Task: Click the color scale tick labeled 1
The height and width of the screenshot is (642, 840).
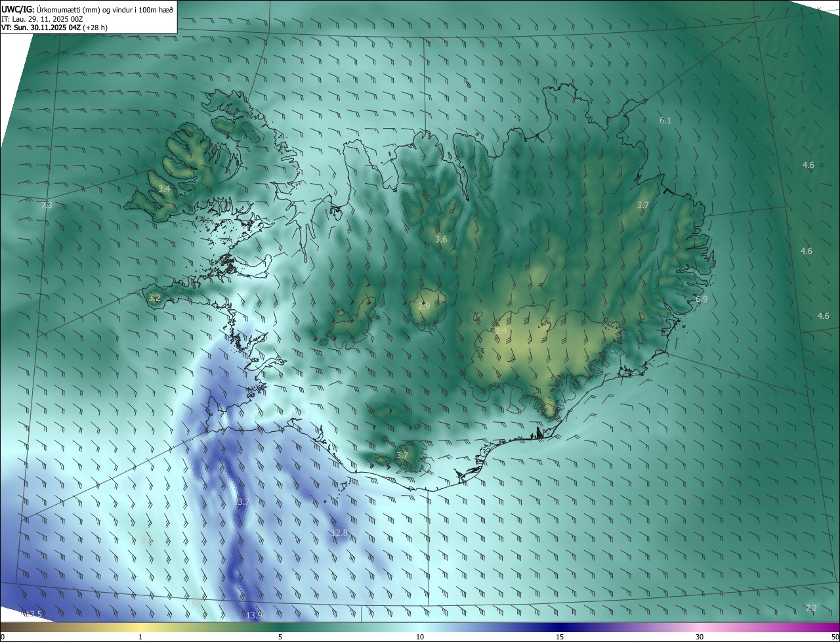Action: (140, 637)
